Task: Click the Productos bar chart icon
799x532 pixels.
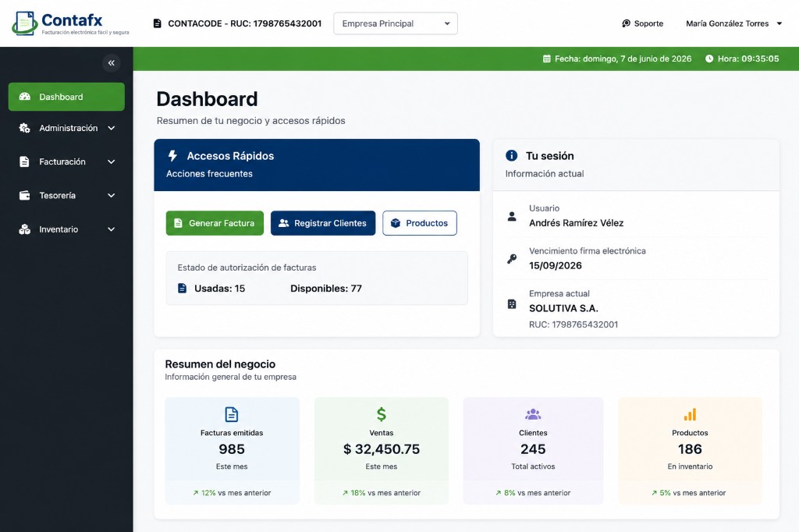Action: [x=690, y=414]
